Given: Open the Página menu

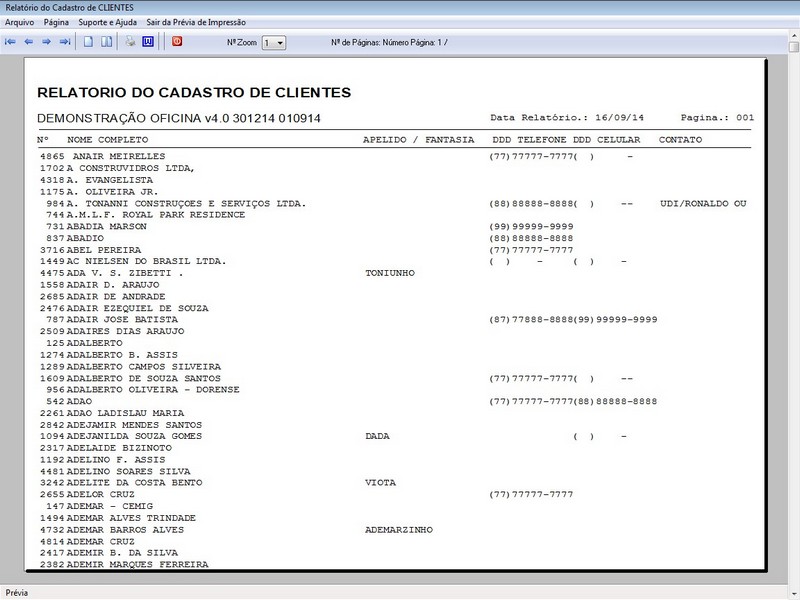Looking at the screenshot, I should coord(56,22).
